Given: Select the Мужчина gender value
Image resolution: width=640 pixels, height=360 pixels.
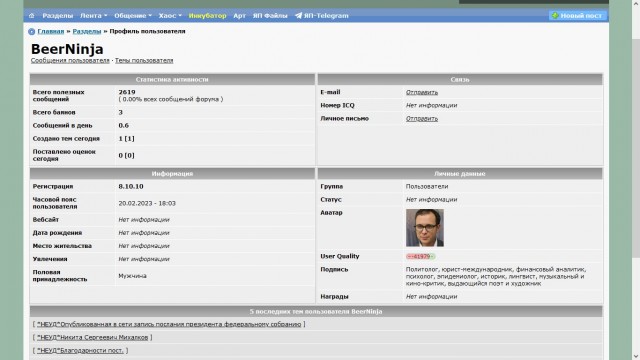Looking at the screenshot, I should point(133,276).
